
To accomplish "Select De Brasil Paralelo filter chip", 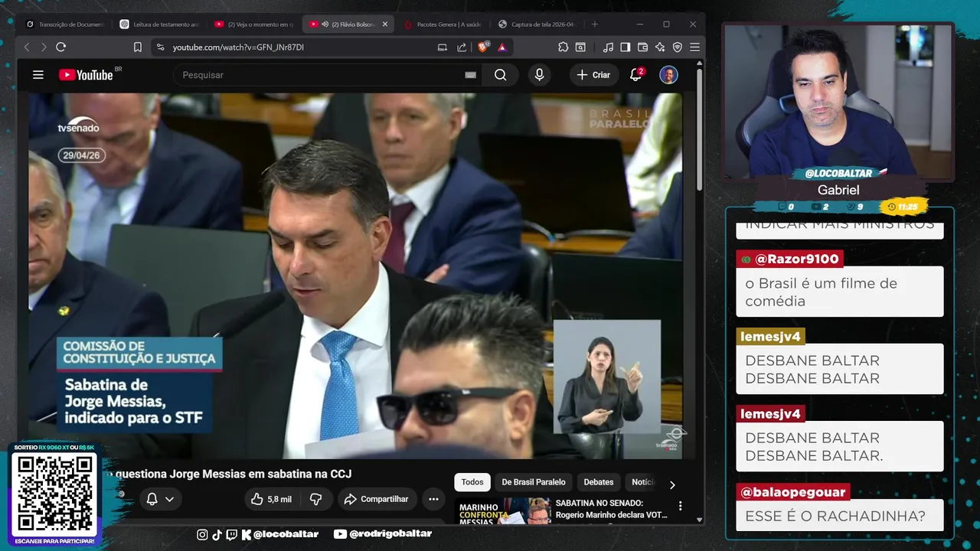I will click(x=534, y=482).
